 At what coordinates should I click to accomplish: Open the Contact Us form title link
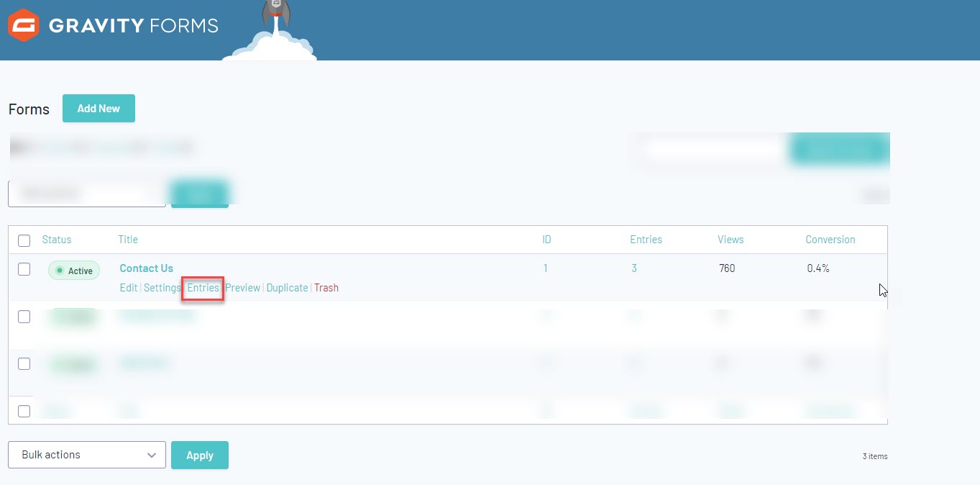coord(146,268)
